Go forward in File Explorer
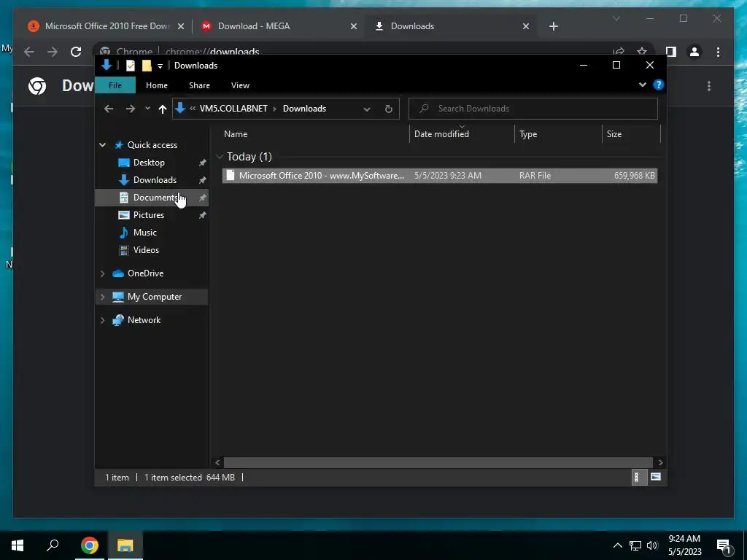Screen dimensions: 747x560 tap(130, 109)
